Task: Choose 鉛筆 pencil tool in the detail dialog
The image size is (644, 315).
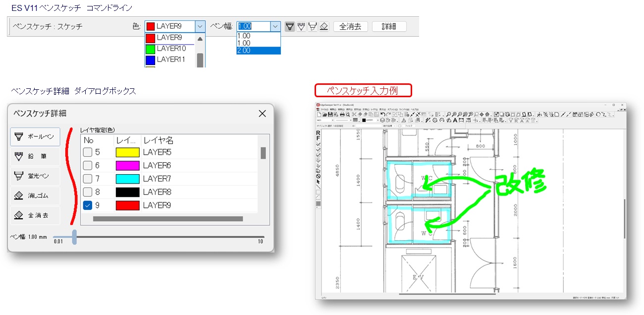Action: tap(35, 156)
